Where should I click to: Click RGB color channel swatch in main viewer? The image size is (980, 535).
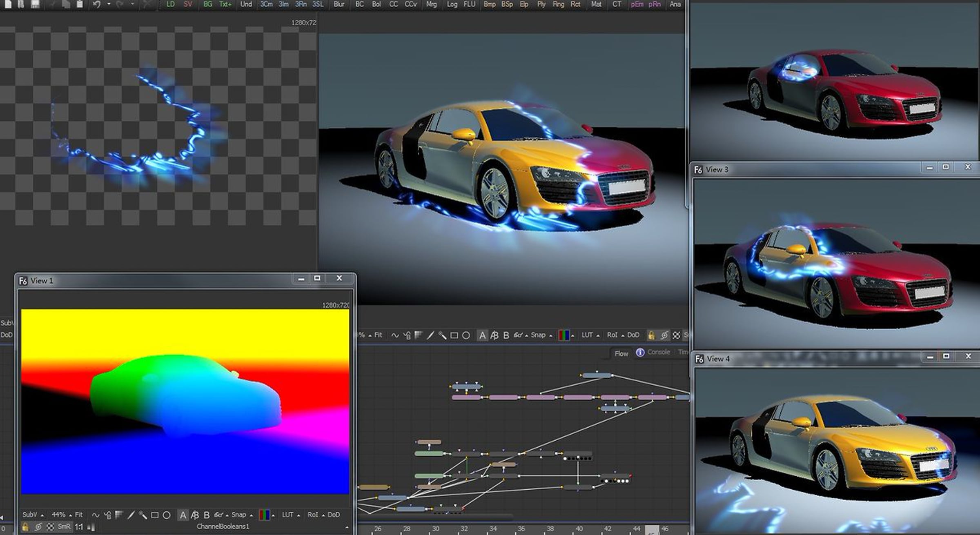pos(563,335)
